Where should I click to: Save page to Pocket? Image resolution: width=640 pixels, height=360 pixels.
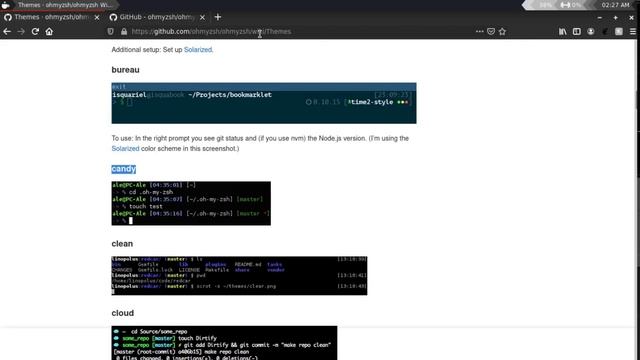click(491, 31)
